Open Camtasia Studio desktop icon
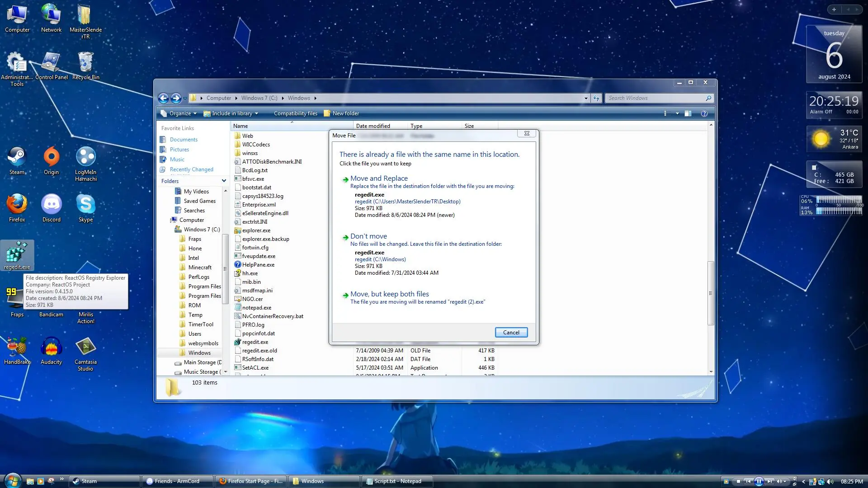This screenshot has width=868, height=488. (85, 354)
